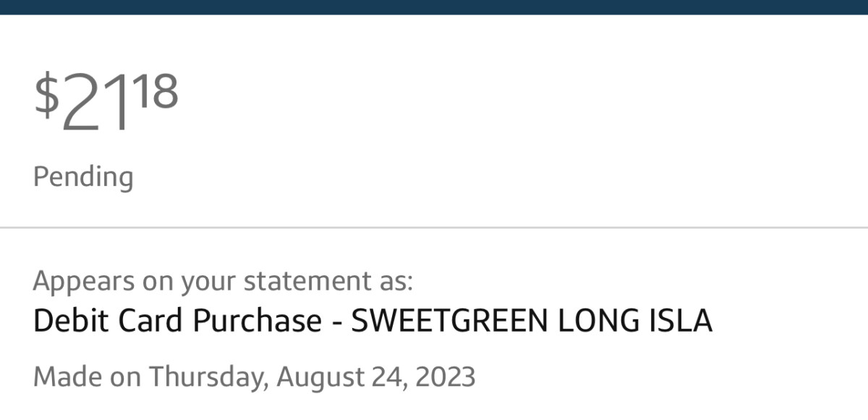
Task: Click the horizontal divider below Pending
Action: (x=434, y=227)
